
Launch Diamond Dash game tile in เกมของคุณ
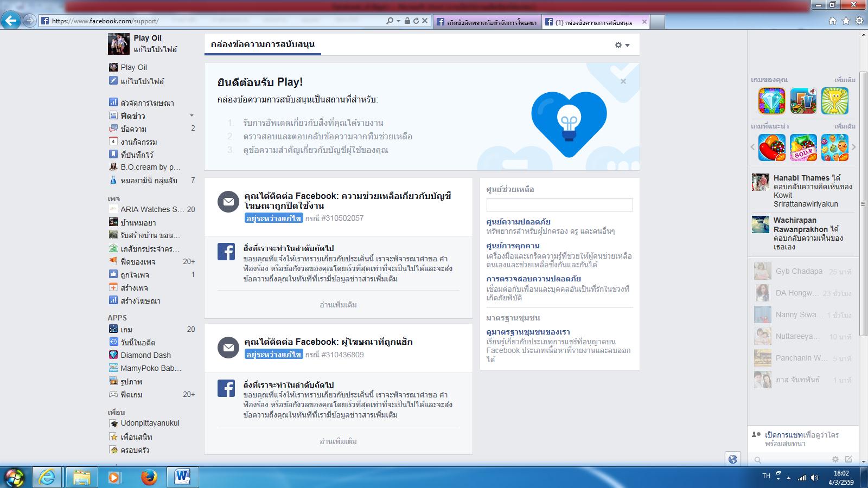[x=771, y=101]
